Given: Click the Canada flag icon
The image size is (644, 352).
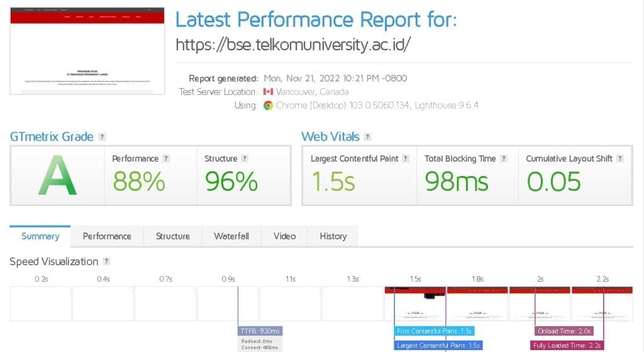Looking at the screenshot, I should 268,92.
